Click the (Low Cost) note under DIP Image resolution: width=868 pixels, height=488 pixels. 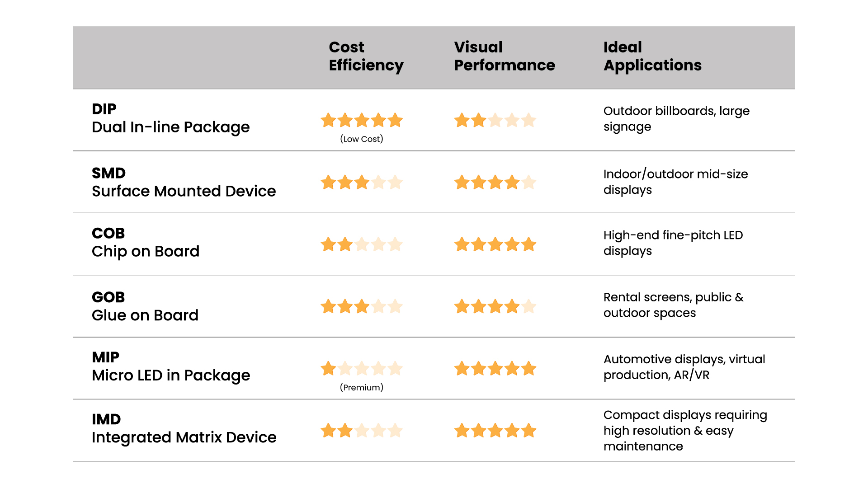362,139
